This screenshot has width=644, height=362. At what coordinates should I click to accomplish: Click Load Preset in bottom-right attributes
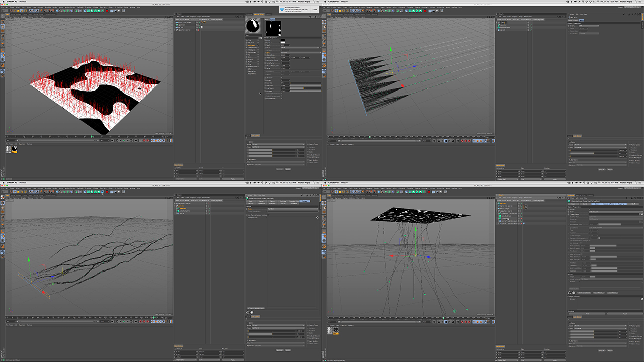612,292
